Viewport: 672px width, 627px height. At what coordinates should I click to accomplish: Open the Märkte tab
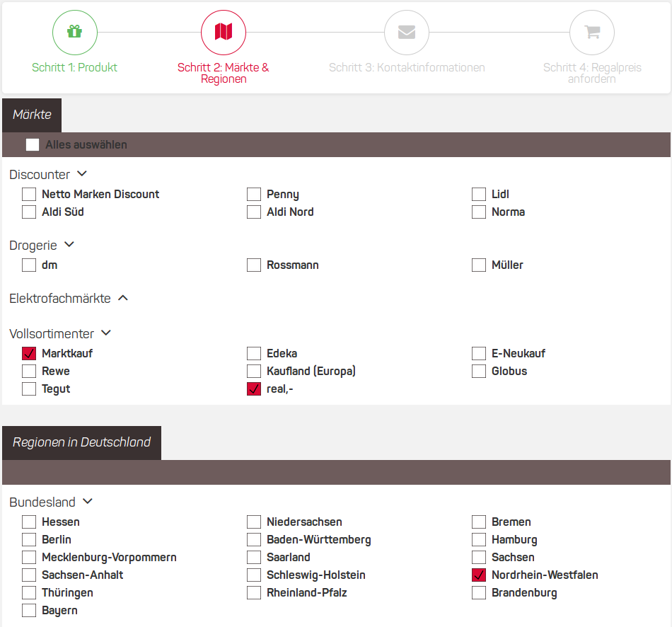(32, 115)
